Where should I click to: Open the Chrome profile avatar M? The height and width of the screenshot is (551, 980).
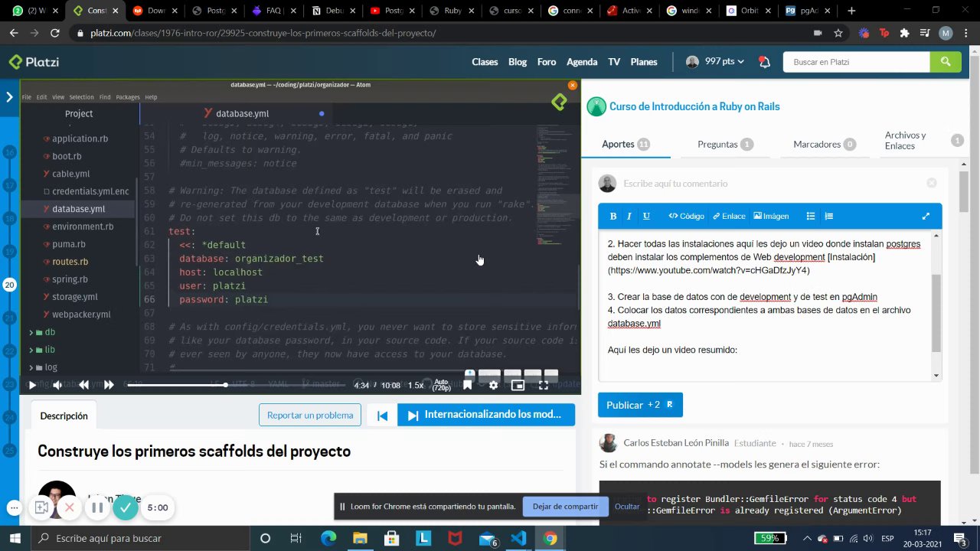tap(946, 33)
